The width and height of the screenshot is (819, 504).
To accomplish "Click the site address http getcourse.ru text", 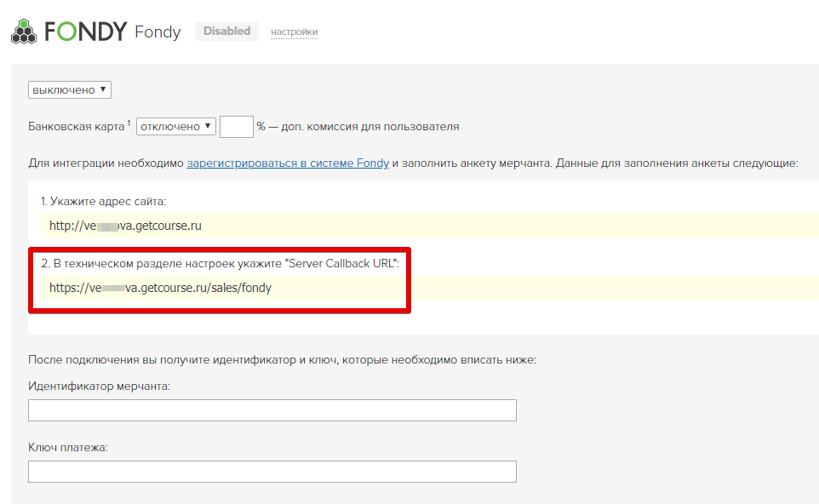I will click(125, 226).
